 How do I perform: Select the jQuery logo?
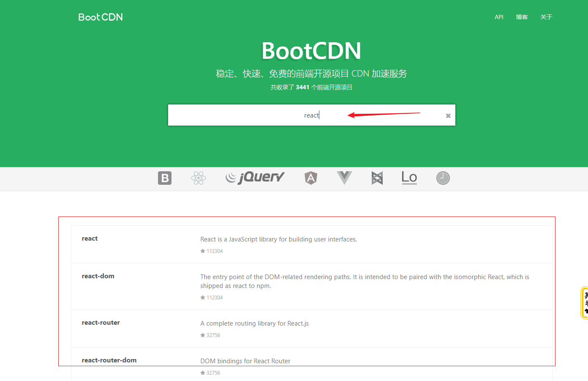[x=255, y=177]
